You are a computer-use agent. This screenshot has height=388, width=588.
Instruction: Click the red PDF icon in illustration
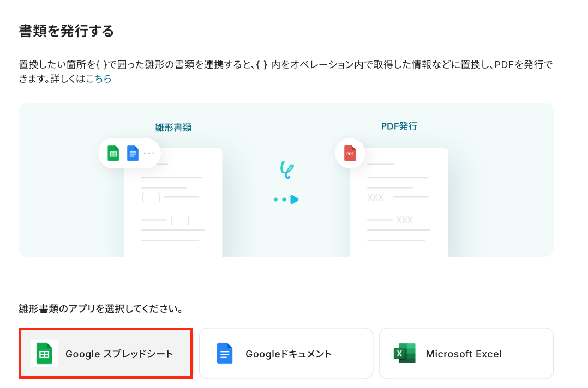(x=350, y=153)
